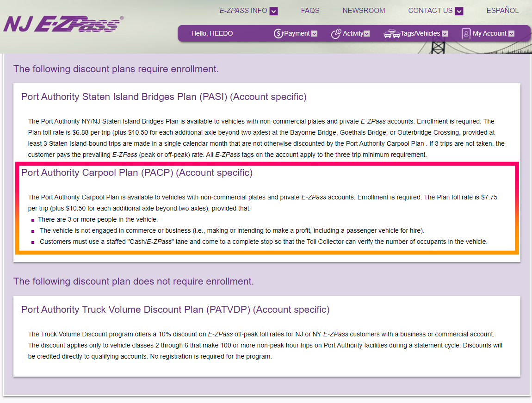
Task: Go to the FAQS page
Action: 310,11
